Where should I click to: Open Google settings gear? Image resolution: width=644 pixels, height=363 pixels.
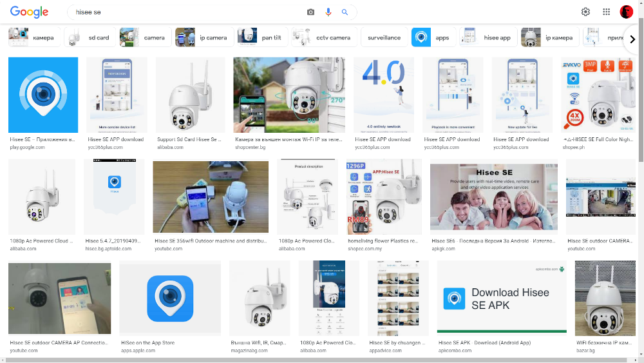(585, 12)
